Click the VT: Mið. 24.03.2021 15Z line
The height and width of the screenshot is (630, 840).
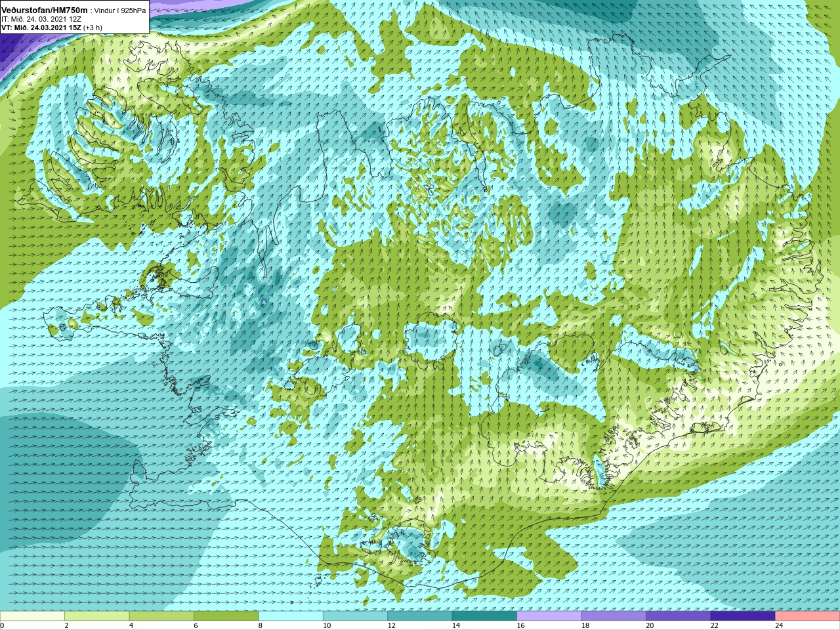41,28
